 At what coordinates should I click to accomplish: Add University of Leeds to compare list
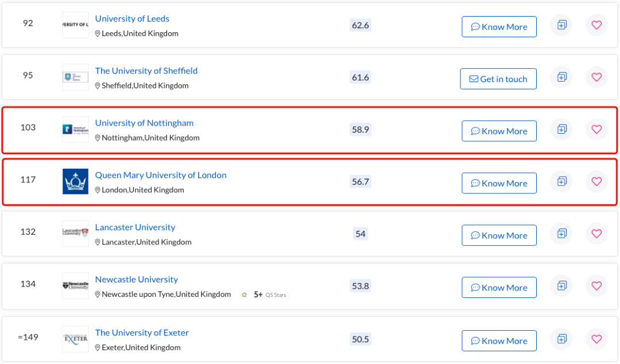561,25
